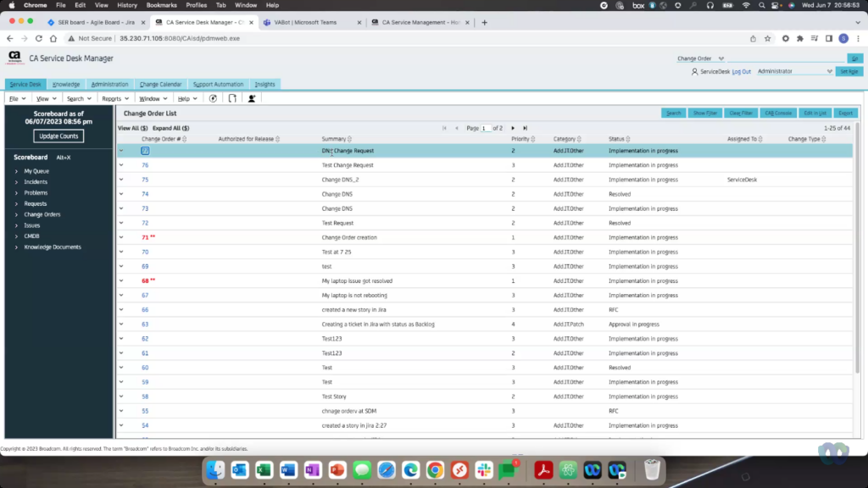Open the Reports dropdown menu
This screenshot has width=868, height=488.
pos(115,98)
